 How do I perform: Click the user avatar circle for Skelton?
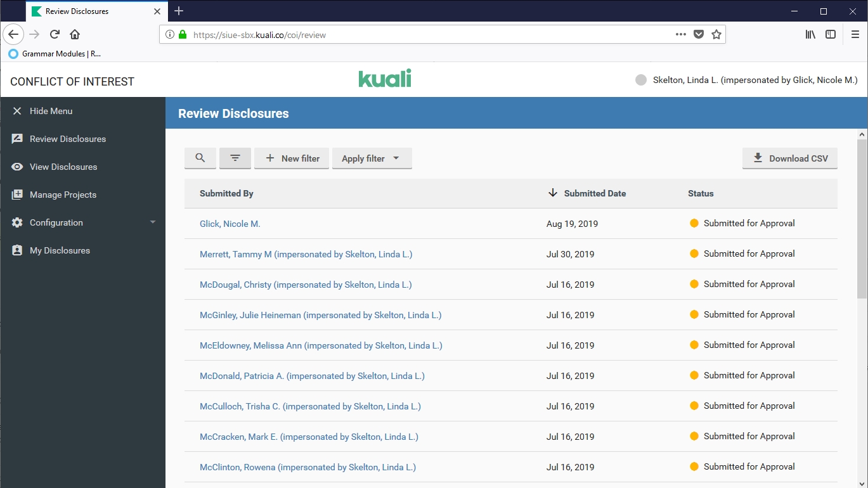tap(641, 80)
